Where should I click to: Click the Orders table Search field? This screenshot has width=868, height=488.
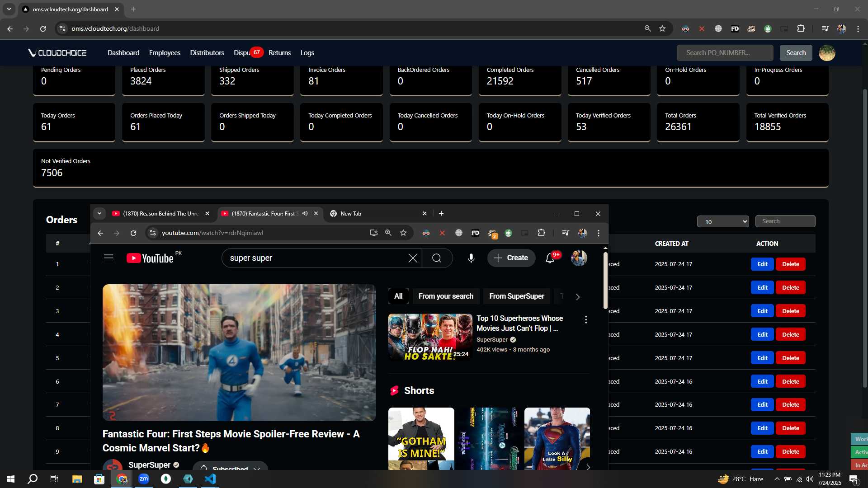[785, 221]
